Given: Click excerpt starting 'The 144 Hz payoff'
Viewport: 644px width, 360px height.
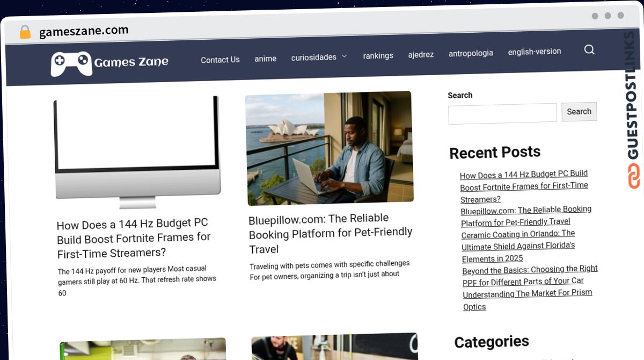Looking at the screenshot, I should (137, 280).
